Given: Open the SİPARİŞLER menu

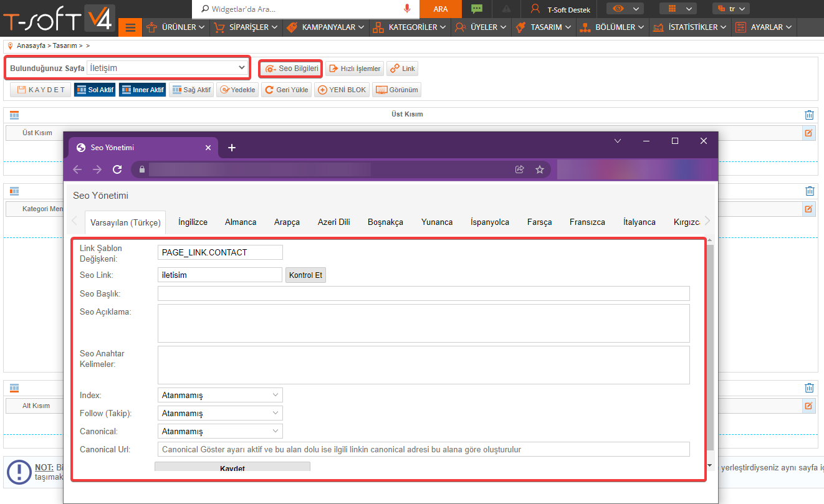Looking at the screenshot, I should pyautogui.click(x=246, y=27).
